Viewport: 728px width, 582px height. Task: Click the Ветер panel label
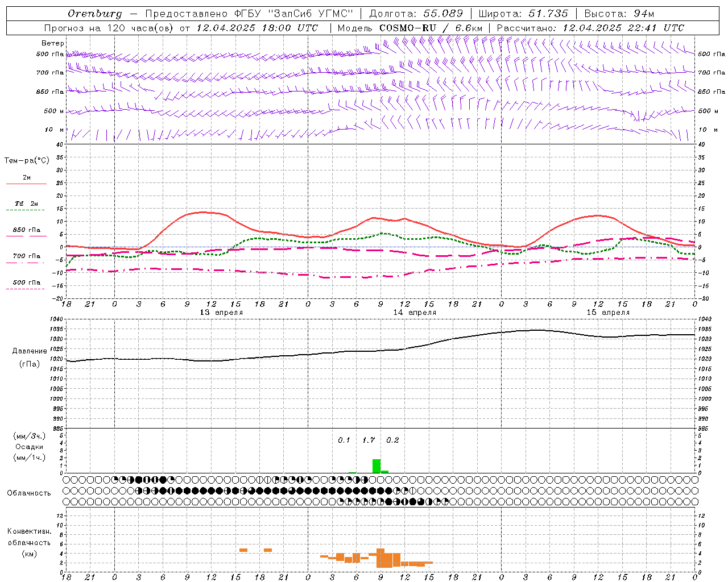tap(53, 43)
